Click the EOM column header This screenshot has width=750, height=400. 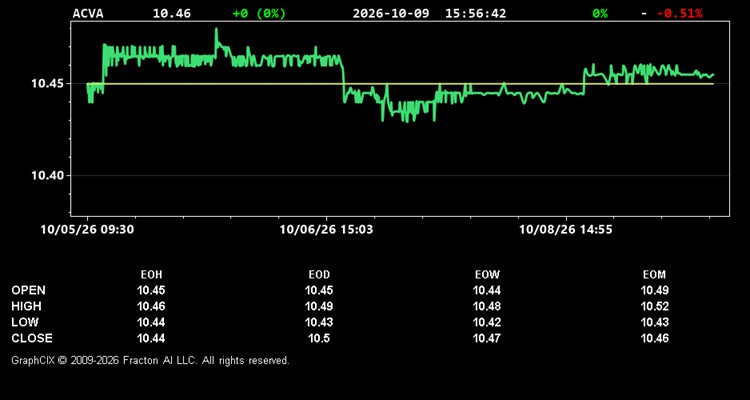[654, 275]
